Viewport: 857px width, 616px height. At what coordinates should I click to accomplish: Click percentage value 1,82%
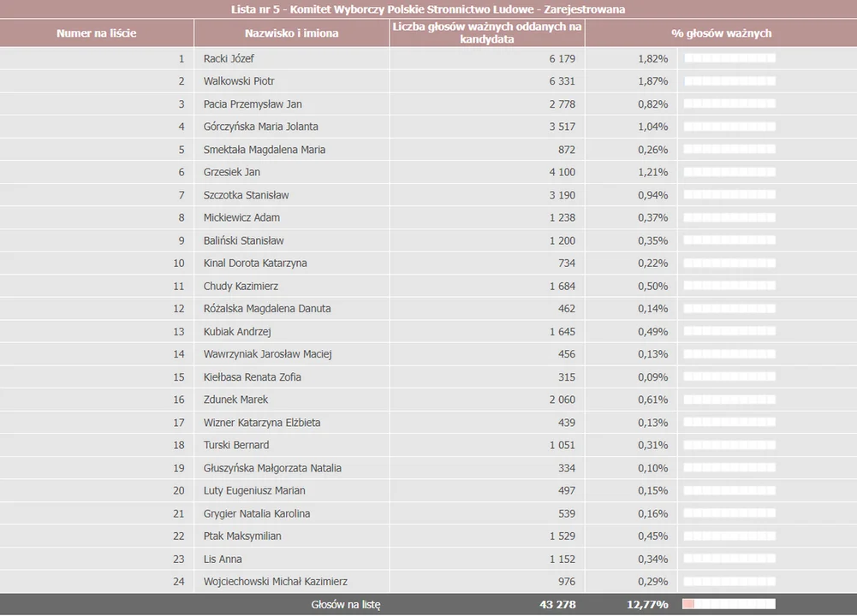pyautogui.click(x=652, y=58)
